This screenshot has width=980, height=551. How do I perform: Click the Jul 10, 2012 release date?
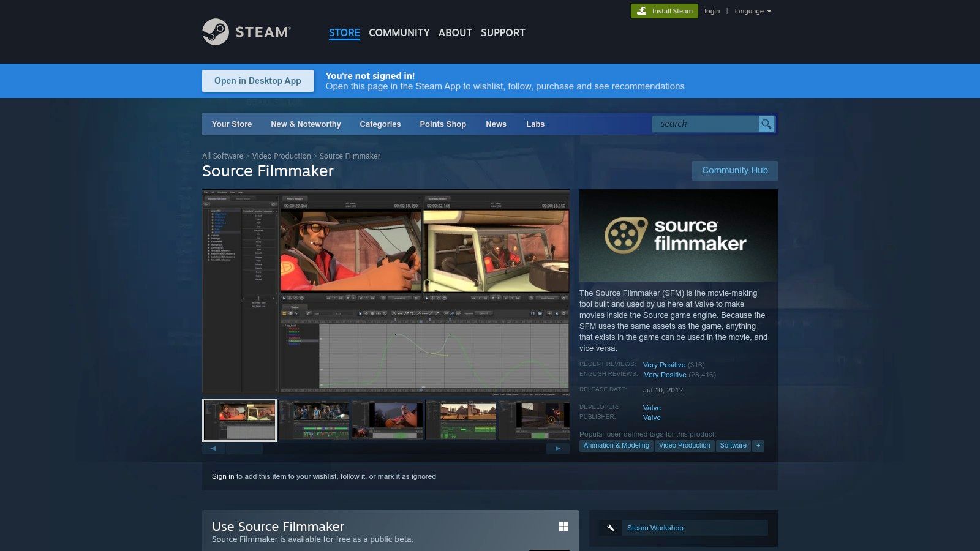point(663,390)
